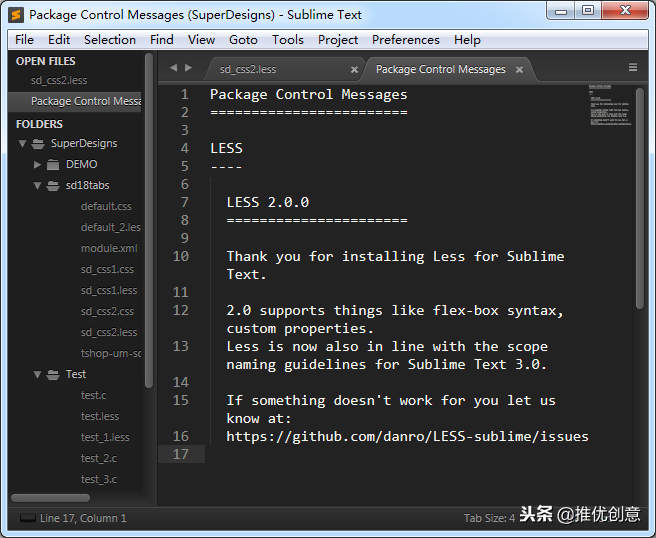Click line number 10 in the gutter

[x=181, y=256]
